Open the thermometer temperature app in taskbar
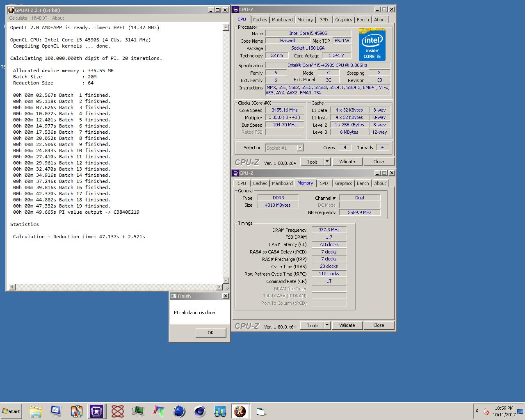This screenshot has width=525, height=420. point(76,411)
